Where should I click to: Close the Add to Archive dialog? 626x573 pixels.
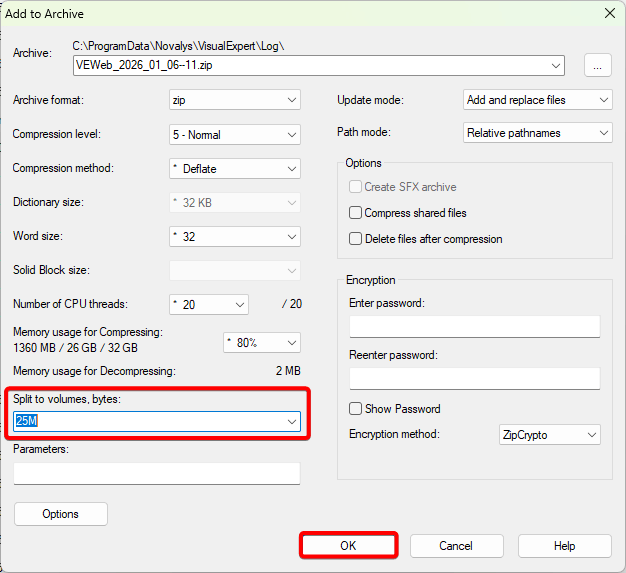[x=609, y=14]
